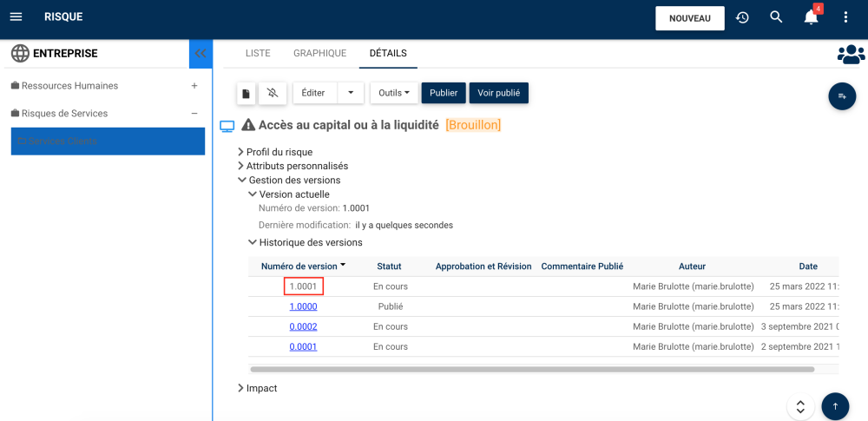
Task: Click the Publié status cell
Action: coord(391,306)
